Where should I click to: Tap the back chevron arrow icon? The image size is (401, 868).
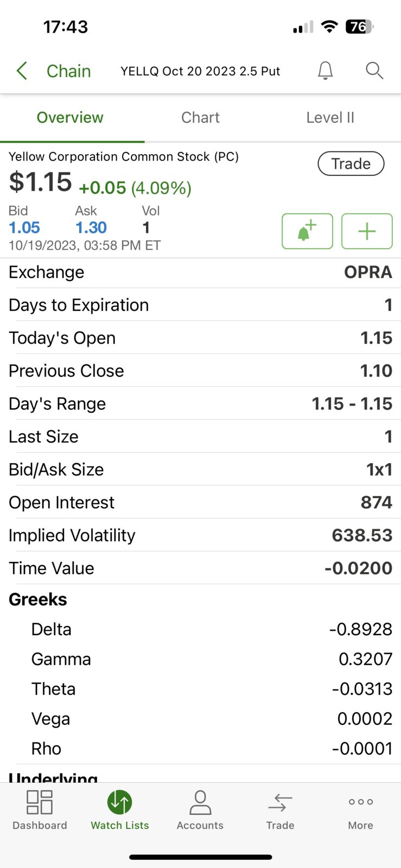[x=22, y=71]
